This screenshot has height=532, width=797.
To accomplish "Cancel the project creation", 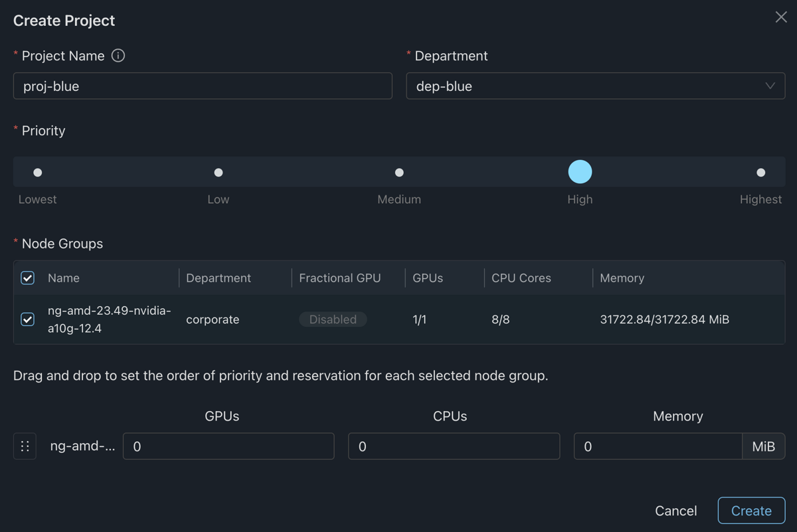I will [675, 511].
